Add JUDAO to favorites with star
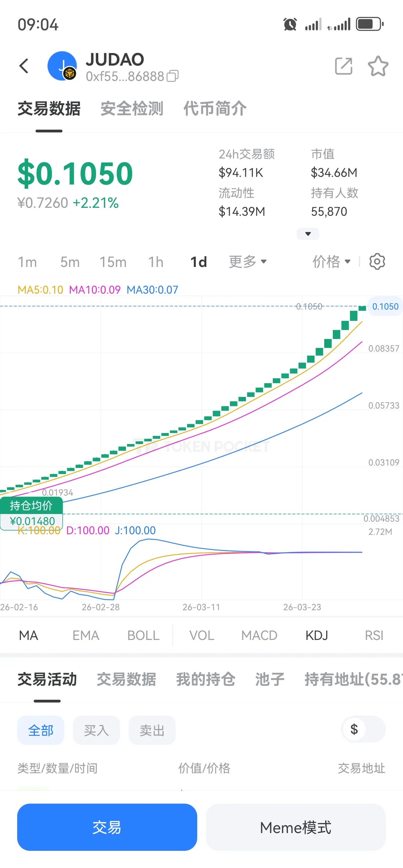Image resolution: width=403 pixels, height=868 pixels. pos(378,66)
